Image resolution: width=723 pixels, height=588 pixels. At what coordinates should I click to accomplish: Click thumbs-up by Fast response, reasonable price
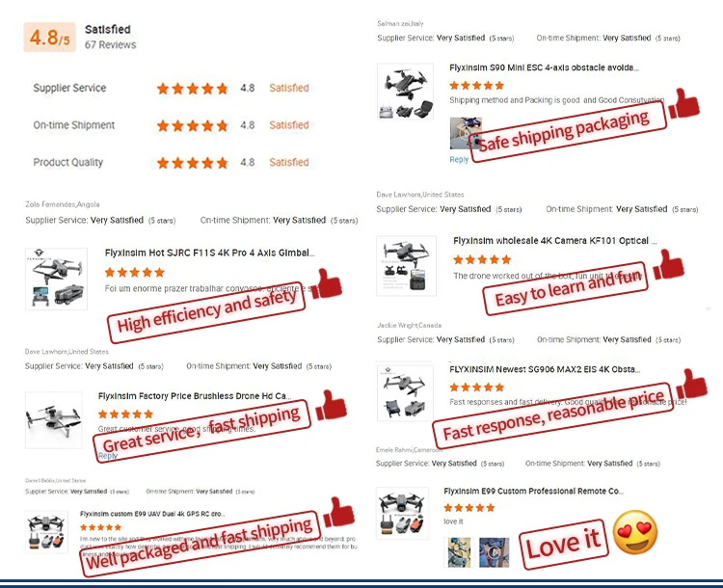(691, 384)
